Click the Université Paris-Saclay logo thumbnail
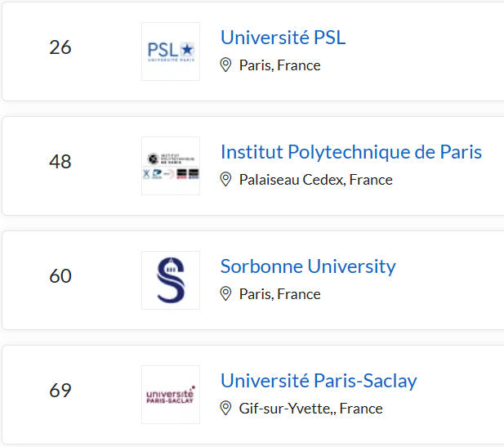This screenshot has width=504, height=447. coord(171,395)
